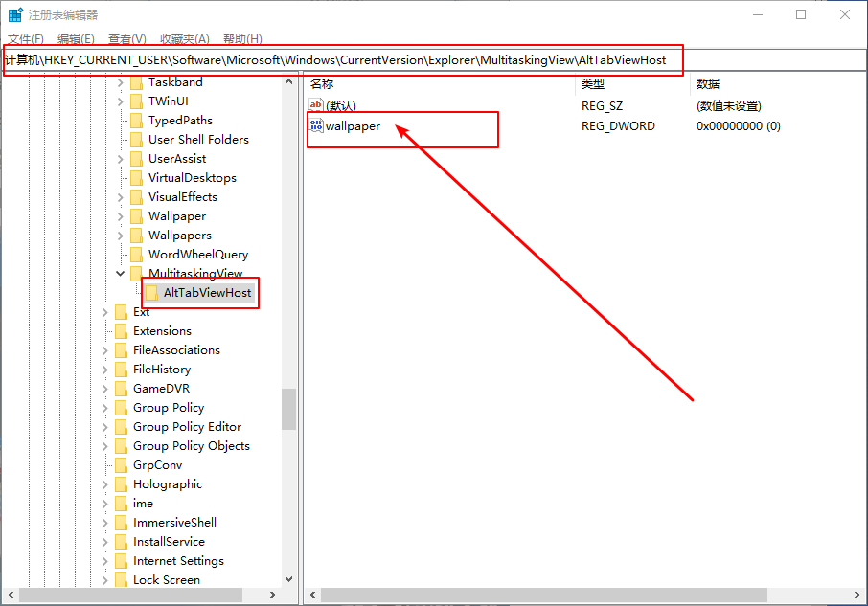This screenshot has height=606, width=868.
Task: Collapse the MultitaskingView tree node
Action: click(121, 273)
